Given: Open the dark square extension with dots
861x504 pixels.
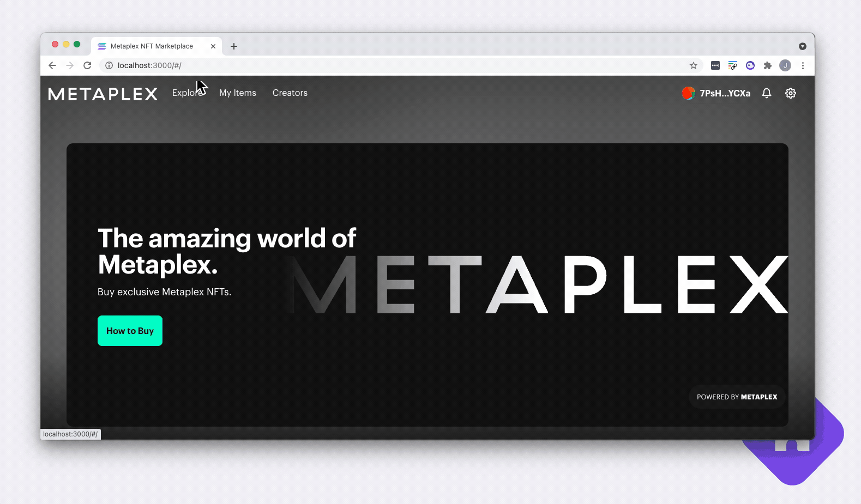Looking at the screenshot, I should pyautogui.click(x=715, y=65).
